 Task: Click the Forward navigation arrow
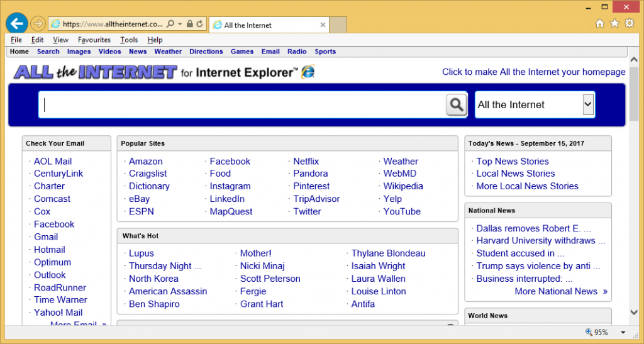[38, 25]
